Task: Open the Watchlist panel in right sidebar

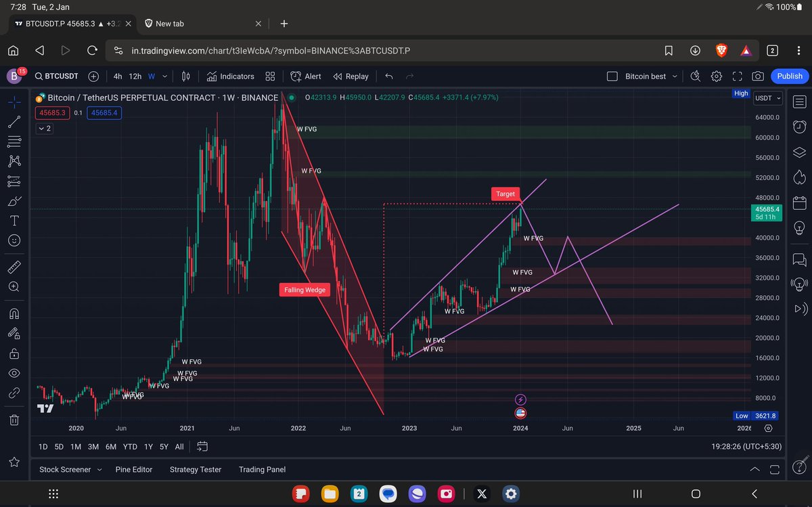Action: (x=798, y=102)
